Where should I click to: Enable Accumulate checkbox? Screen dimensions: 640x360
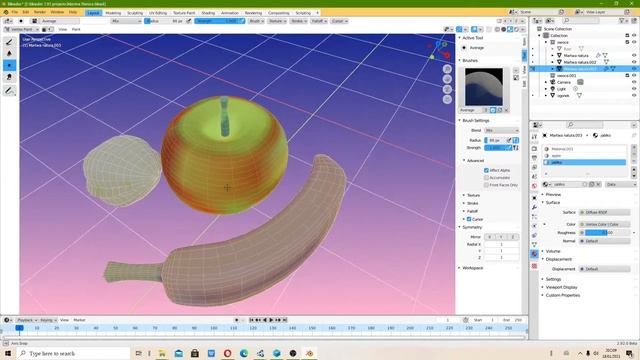[x=487, y=178]
